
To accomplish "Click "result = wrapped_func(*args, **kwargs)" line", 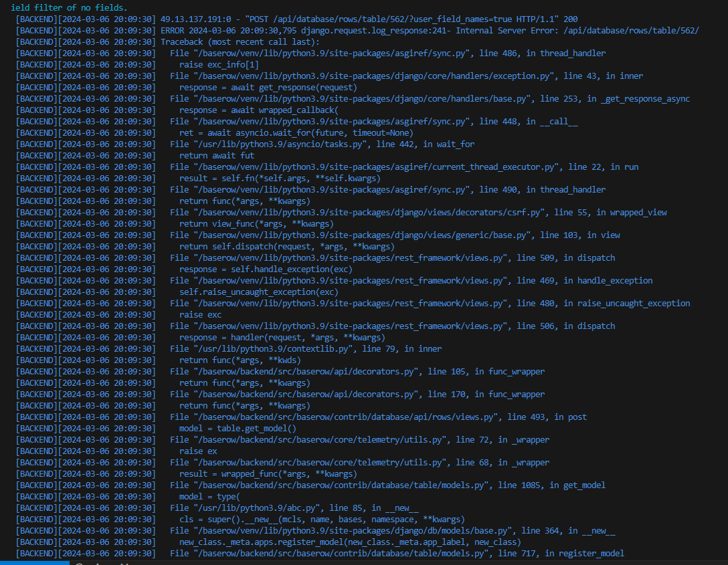I will click(x=268, y=473).
